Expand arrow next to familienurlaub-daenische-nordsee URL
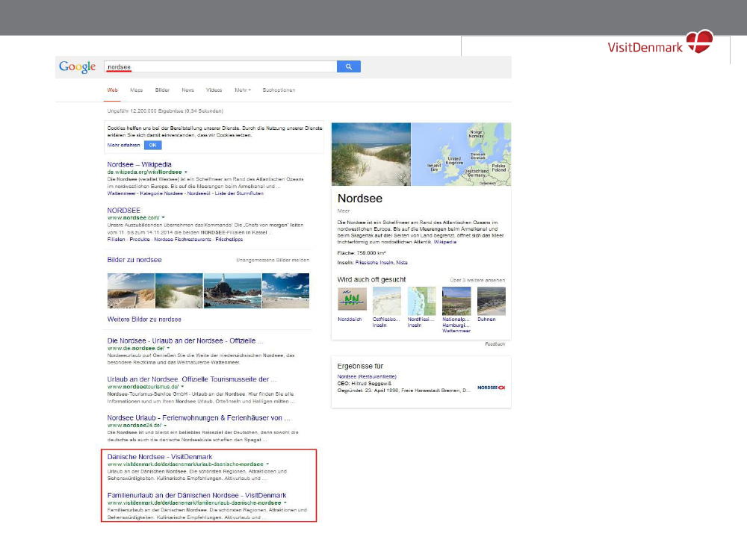This screenshot has width=747, height=560. [285, 503]
